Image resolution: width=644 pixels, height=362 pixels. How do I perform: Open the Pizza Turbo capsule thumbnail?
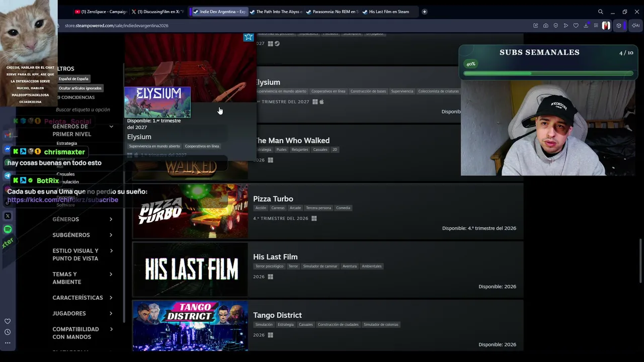pyautogui.click(x=190, y=211)
